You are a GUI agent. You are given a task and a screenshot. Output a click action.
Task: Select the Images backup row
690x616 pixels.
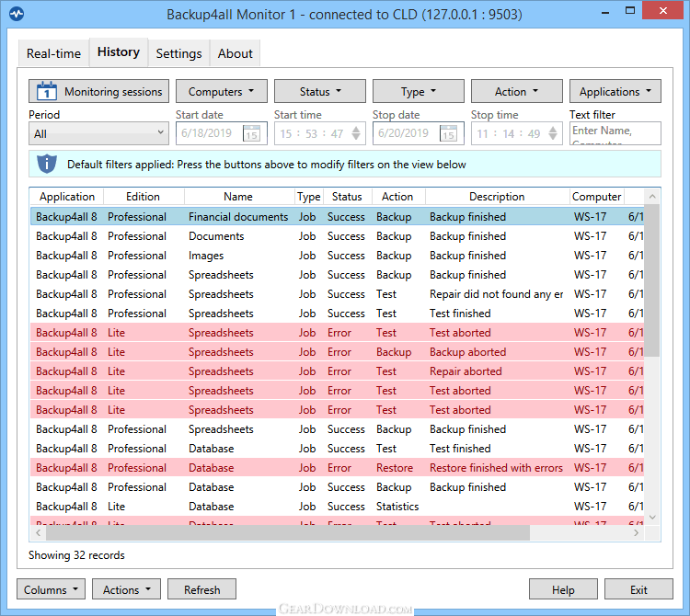click(338, 256)
